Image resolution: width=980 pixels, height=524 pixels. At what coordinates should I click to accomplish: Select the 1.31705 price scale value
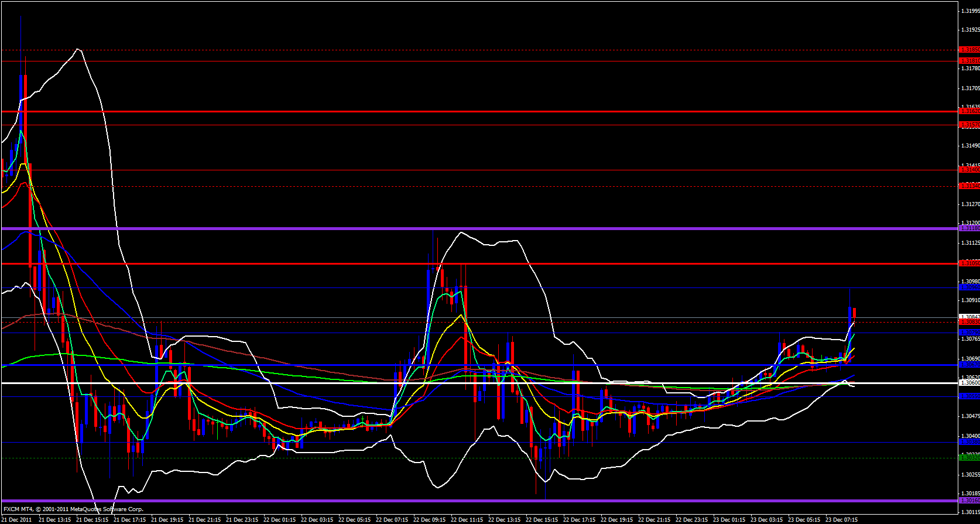970,88
